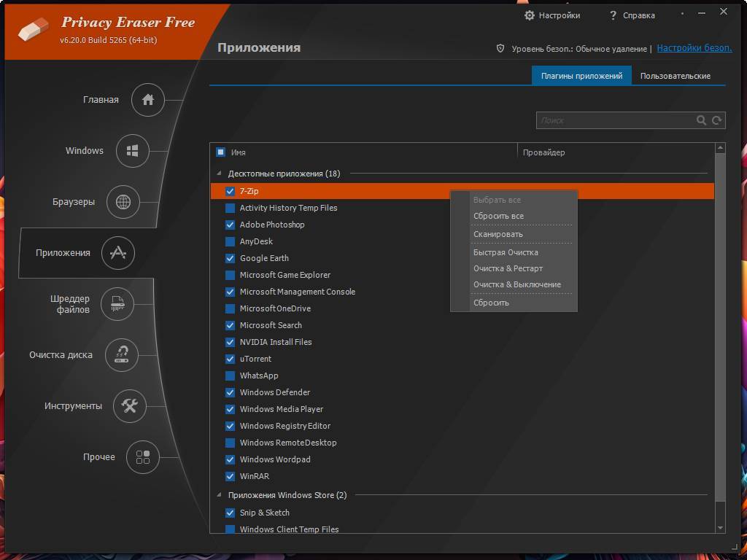Uncheck Google Earth checkbox

point(230,258)
